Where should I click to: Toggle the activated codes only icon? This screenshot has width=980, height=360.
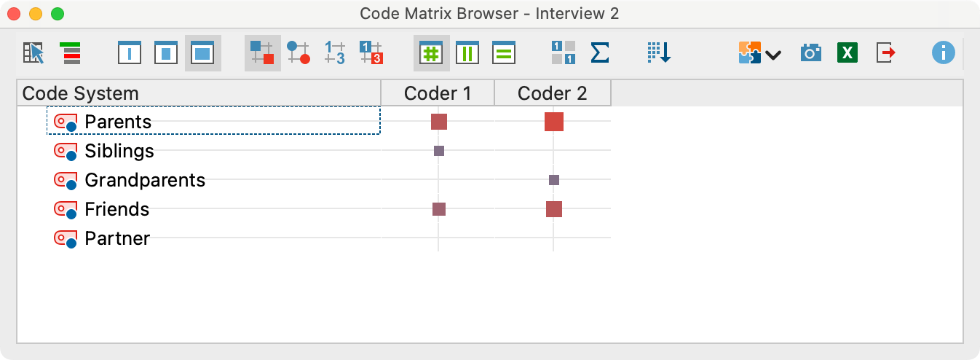[71, 53]
